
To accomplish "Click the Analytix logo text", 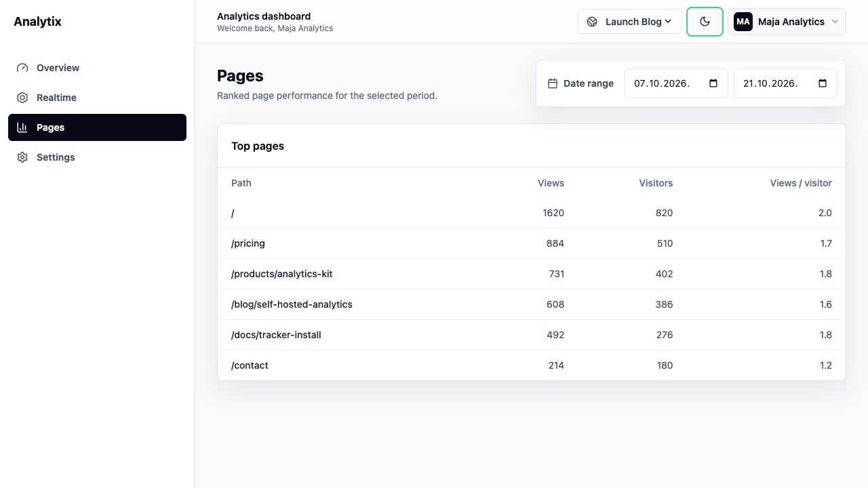I will click(37, 22).
